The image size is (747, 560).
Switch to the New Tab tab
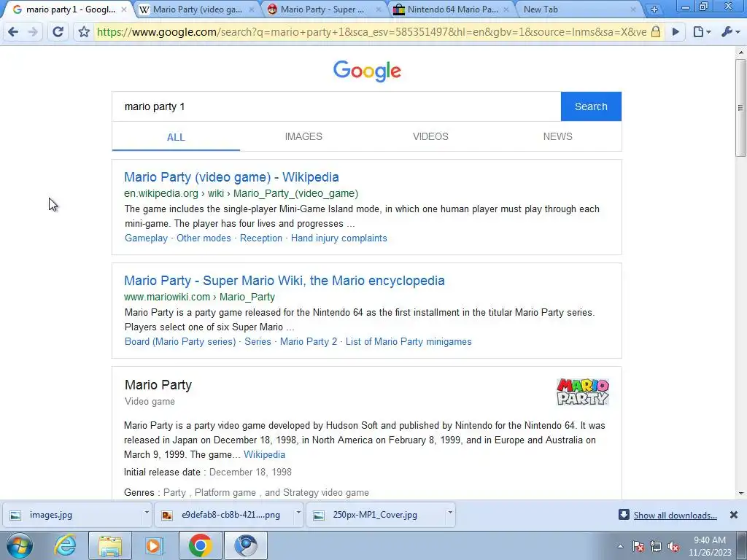pyautogui.click(x=541, y=9)
